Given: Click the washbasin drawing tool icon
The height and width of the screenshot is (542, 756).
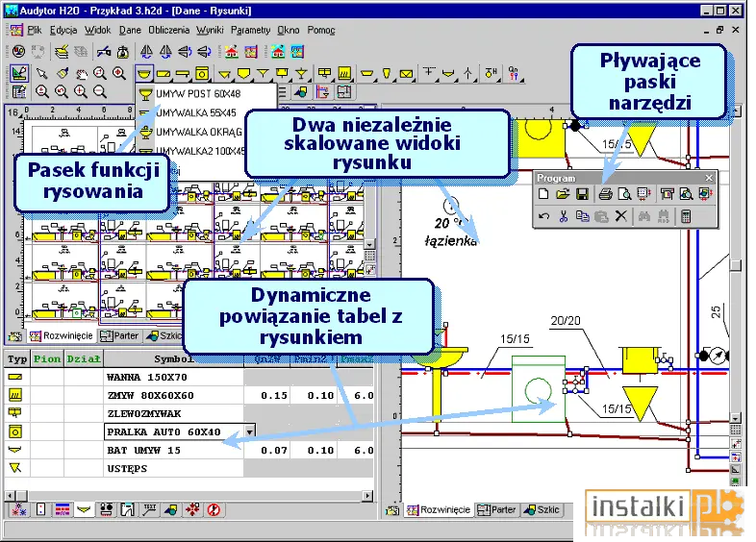Looking at the screenshot, I should pyautogui.click(x=142, y=73).
